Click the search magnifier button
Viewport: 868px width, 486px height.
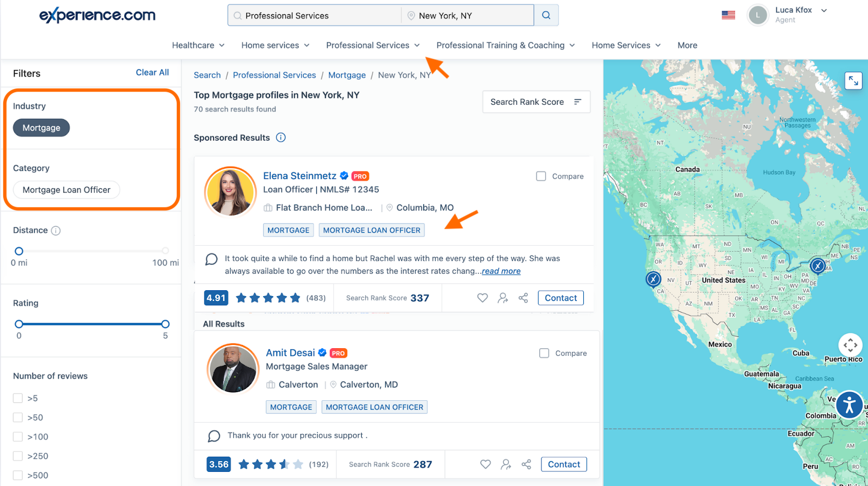click(x=546, y=15)
